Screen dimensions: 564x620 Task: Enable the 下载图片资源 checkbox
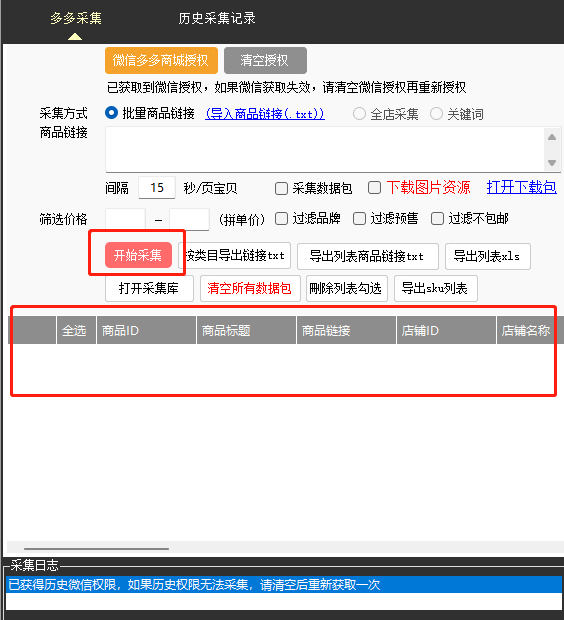tap(374, 187)
